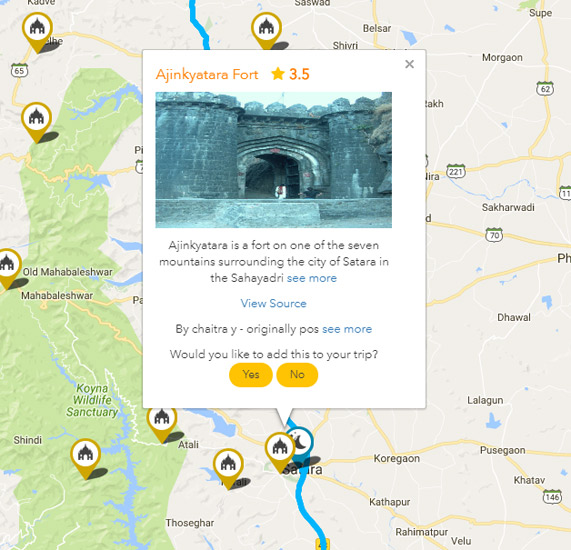Open the monument pin above Thoseghar
The image size is (571, 550).
(228, 464)
